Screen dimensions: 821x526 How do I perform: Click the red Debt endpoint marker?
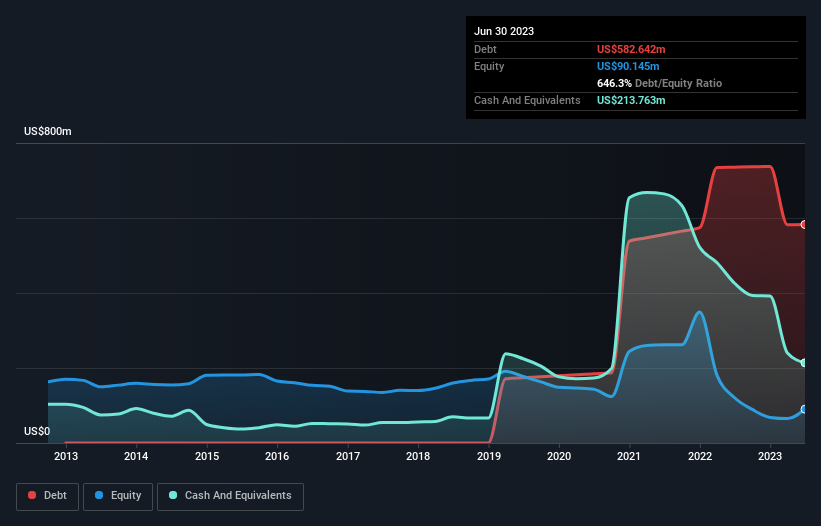pyautogui.click(x=804, y=225)
